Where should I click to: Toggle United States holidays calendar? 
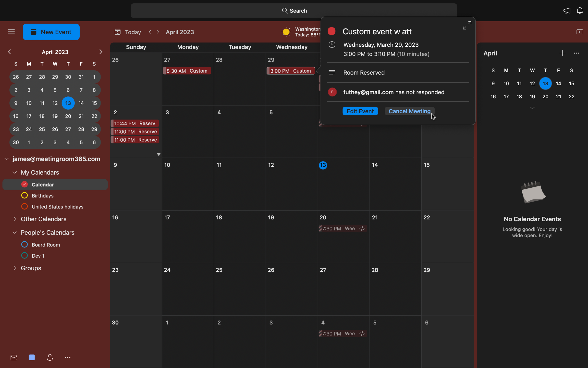pos(24,207)
